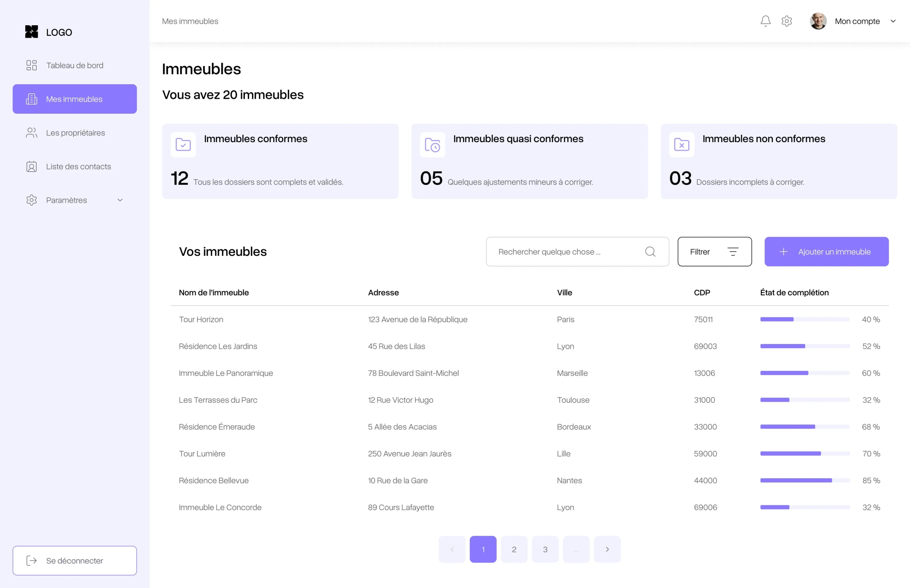Sort by Nom de l'immeuble column header
Viewport: 910px width, 588px height.
[214, 292]
